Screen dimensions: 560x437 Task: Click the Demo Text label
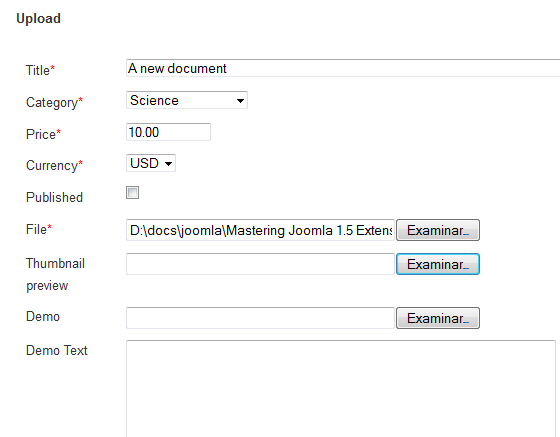(x=57, y=351)
